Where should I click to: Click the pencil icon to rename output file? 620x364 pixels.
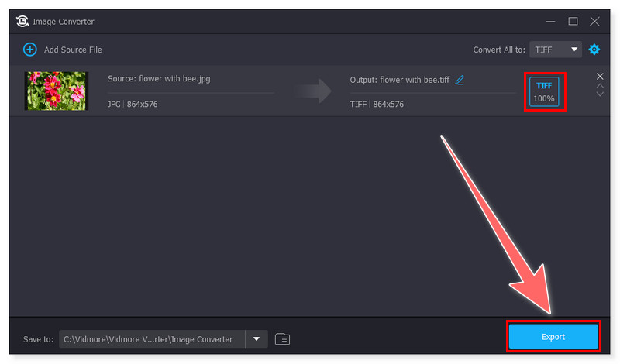(460, 80)
